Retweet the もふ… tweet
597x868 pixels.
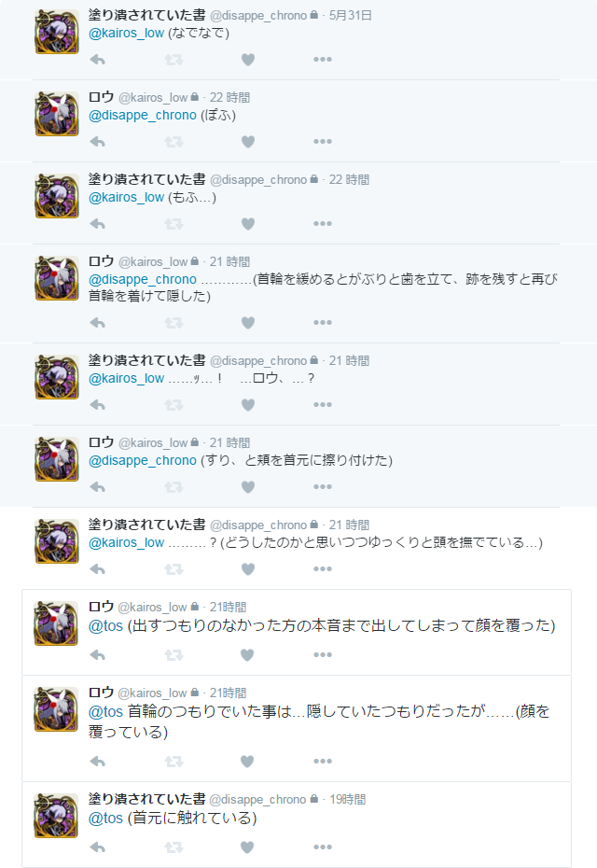[x=174, y=224]
